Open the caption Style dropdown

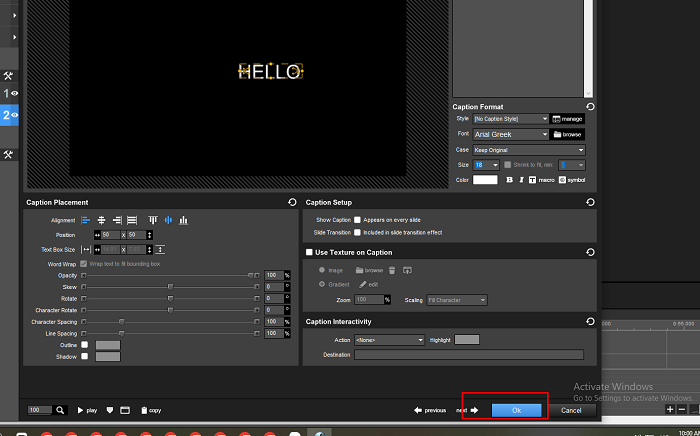pyautogui.click(x=511, y=119)
